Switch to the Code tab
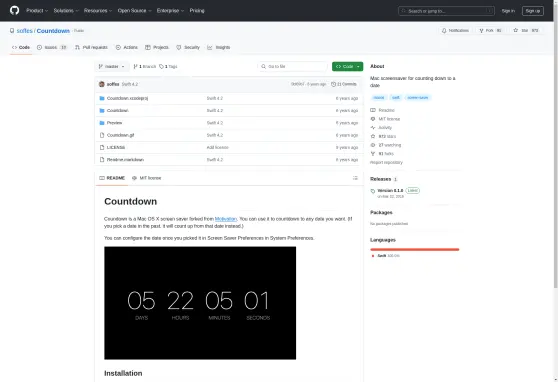The height and width of the screenshot is (382, 558). (21, 47)
